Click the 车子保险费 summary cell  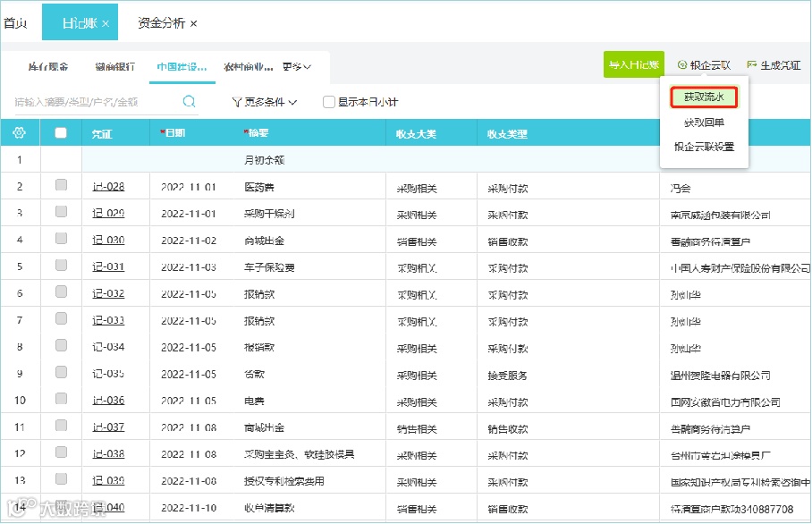click(270, 267)
